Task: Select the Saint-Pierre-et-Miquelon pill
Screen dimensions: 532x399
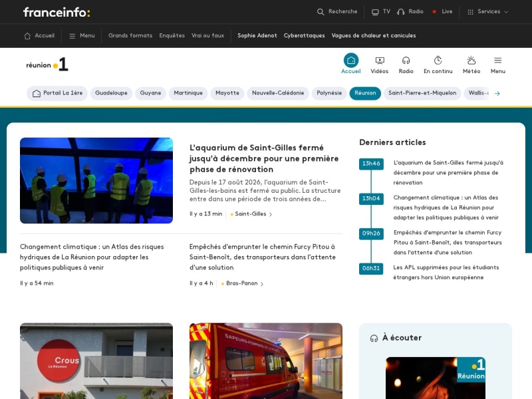Action: [x=422, y=93]
